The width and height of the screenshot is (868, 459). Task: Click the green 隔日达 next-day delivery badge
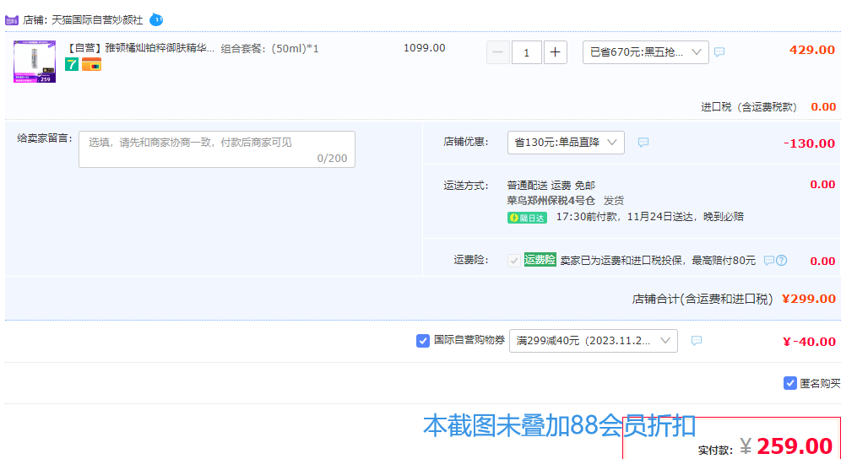527,218
